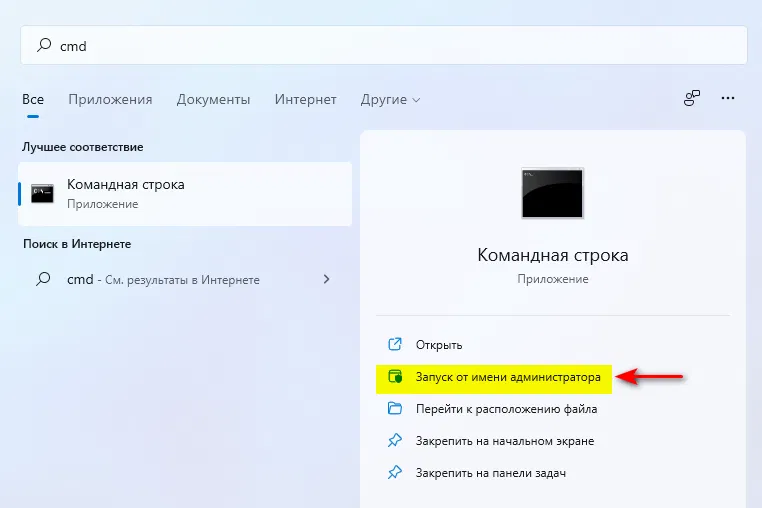Image resolution: width=762 pixels, height=508 pixels.
Task: Expand the Другие dropdown filter
Action: [x=390, y=100]
